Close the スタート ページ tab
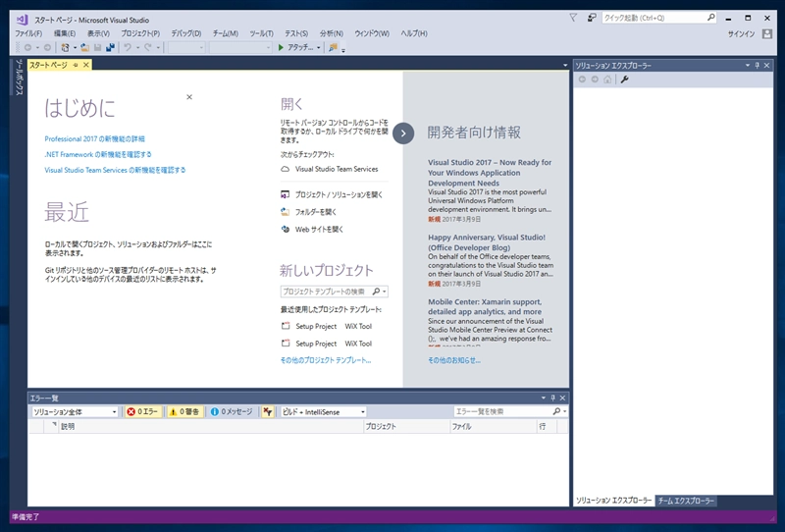The image size is (785, 532). [86, 65]
